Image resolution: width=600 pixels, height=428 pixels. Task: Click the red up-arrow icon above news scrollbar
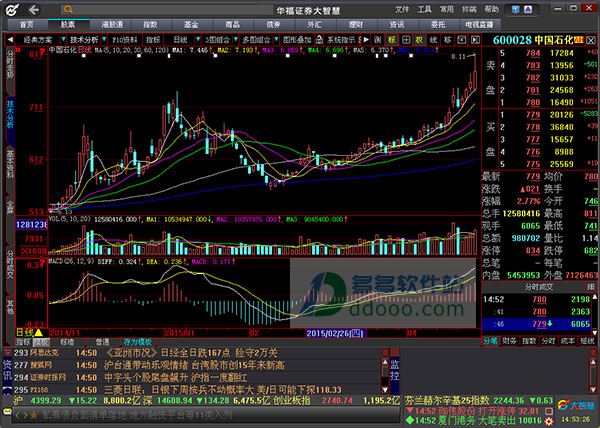(385, 352)
